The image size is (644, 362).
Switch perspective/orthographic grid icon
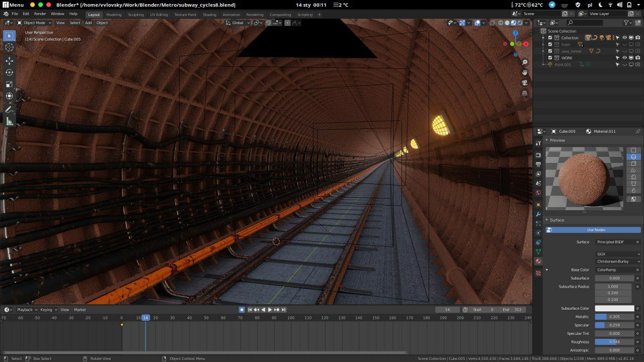(525, 93)
